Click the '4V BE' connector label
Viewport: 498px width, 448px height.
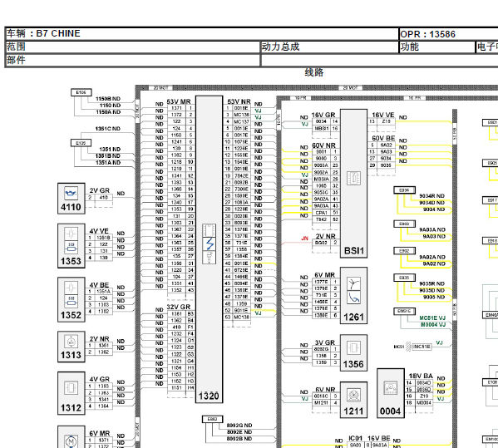[99, 285]
